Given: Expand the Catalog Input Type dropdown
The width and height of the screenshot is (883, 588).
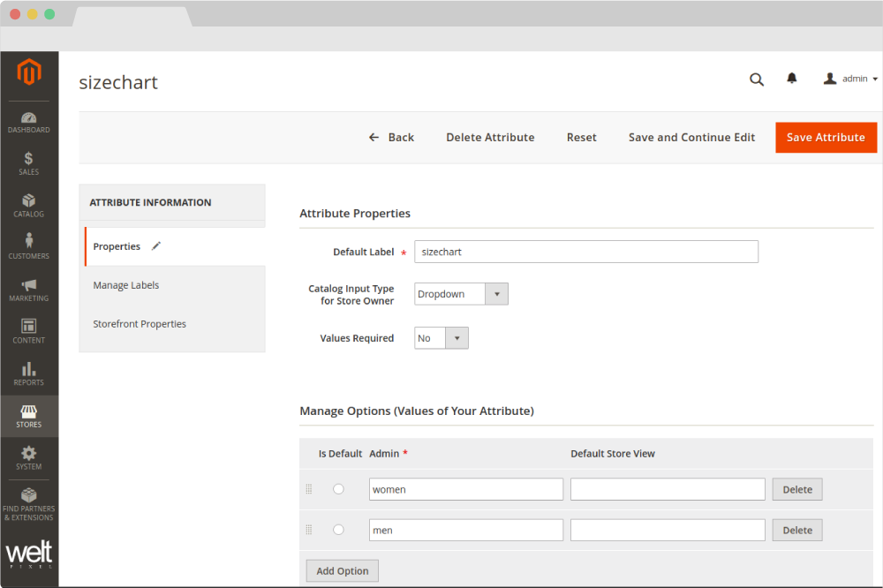Looking at the screenshot, I should tap(461, 294).
